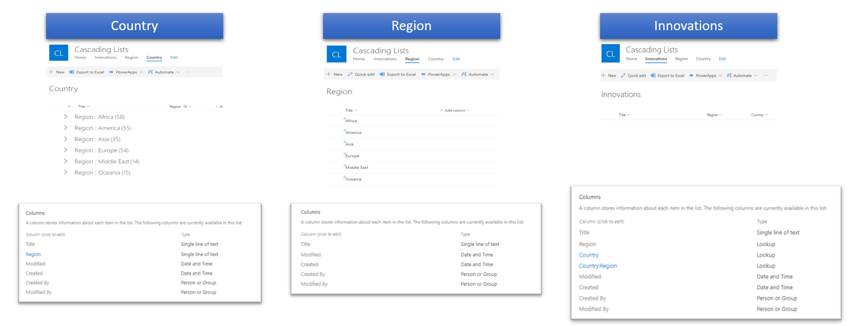Export the Region list to Excel

(398, 74)
